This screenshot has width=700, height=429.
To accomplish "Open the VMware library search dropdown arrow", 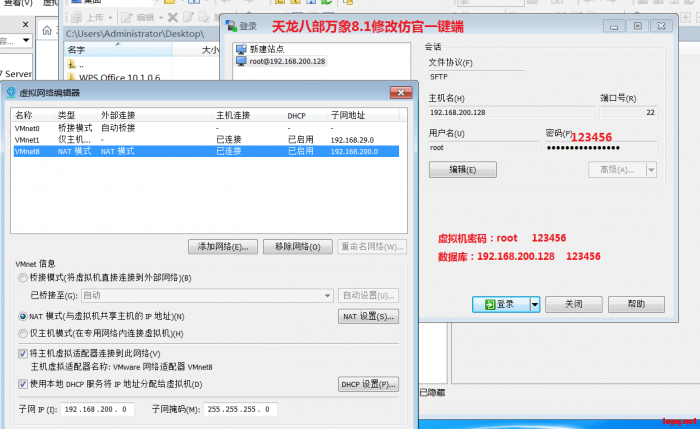I will pos(26,40).
